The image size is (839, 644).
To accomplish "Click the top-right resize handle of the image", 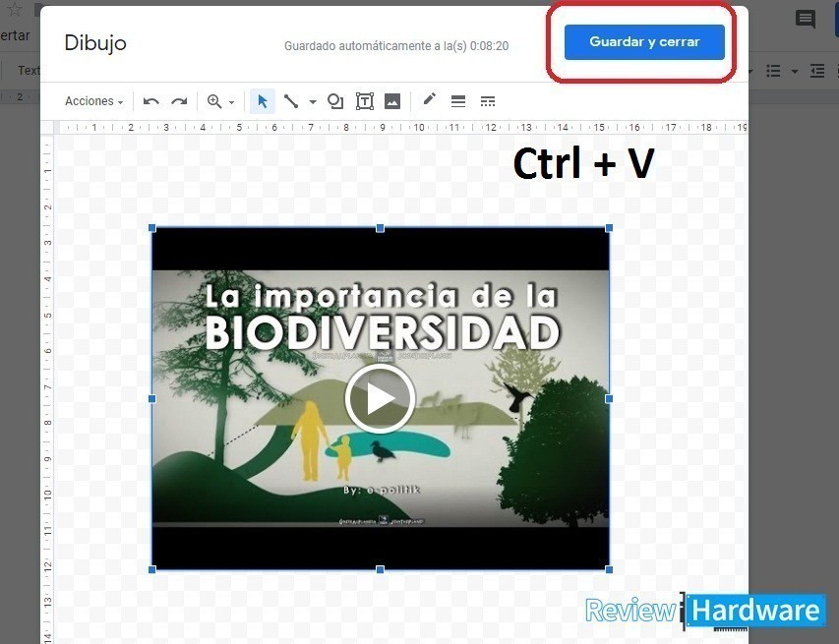I will [x=609, y=228].
